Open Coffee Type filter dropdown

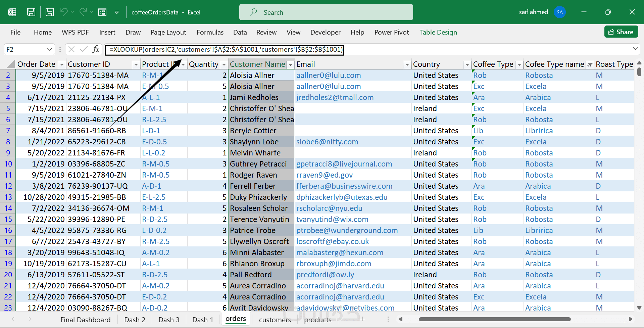[x=519, y=64]
